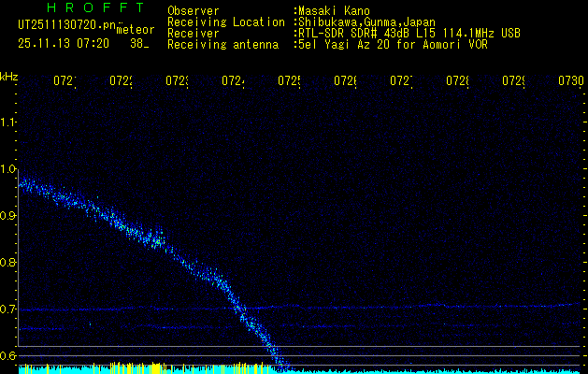The image size is (588, 374).
Task: Click the 1.1 kHz axis tick
Action: [8, 122]
